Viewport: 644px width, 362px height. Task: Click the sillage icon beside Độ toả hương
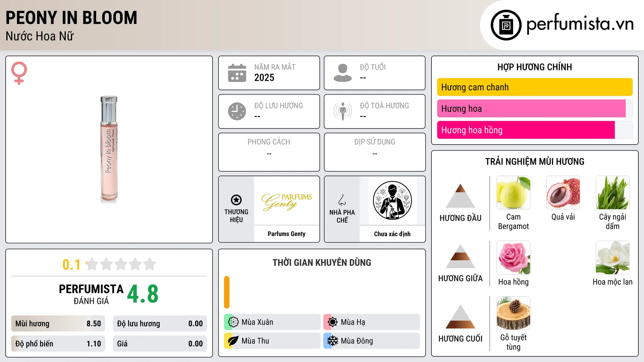343,111
